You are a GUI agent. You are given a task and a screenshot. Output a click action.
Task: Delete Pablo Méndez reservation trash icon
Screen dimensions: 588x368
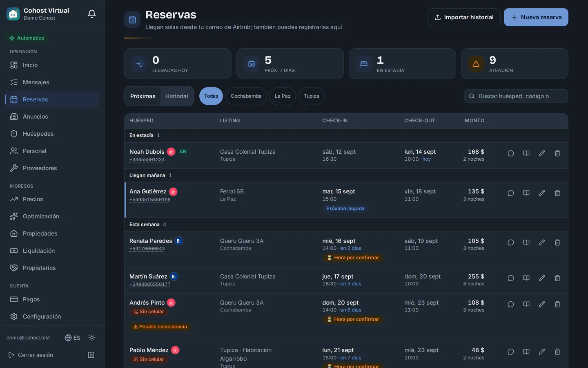[x=557, y=352]
